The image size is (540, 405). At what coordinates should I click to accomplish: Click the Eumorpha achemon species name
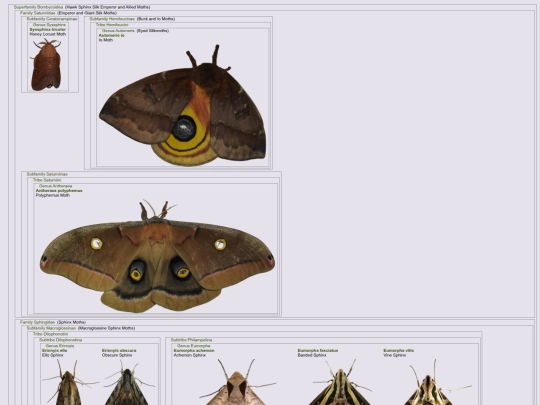tap(194, 350)
